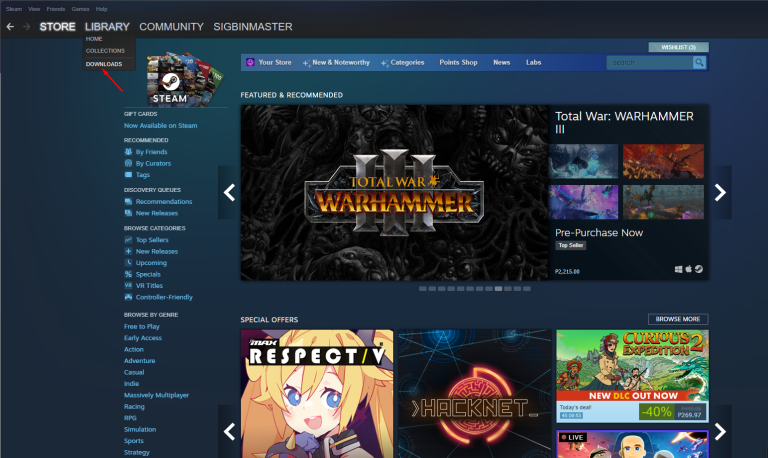Click the Top Seller tag on featured game

pos(571,245)
